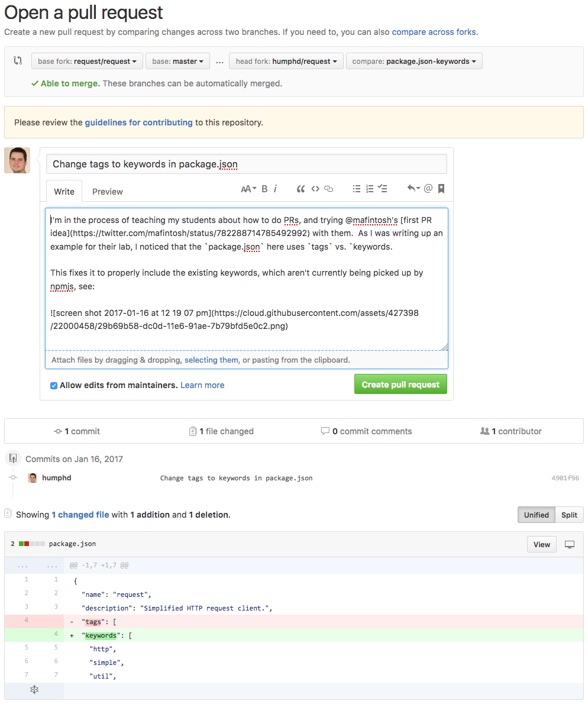Insert a quote using the blockquote icon
Viewport: 588px width, 704px height.
[300, 188]
